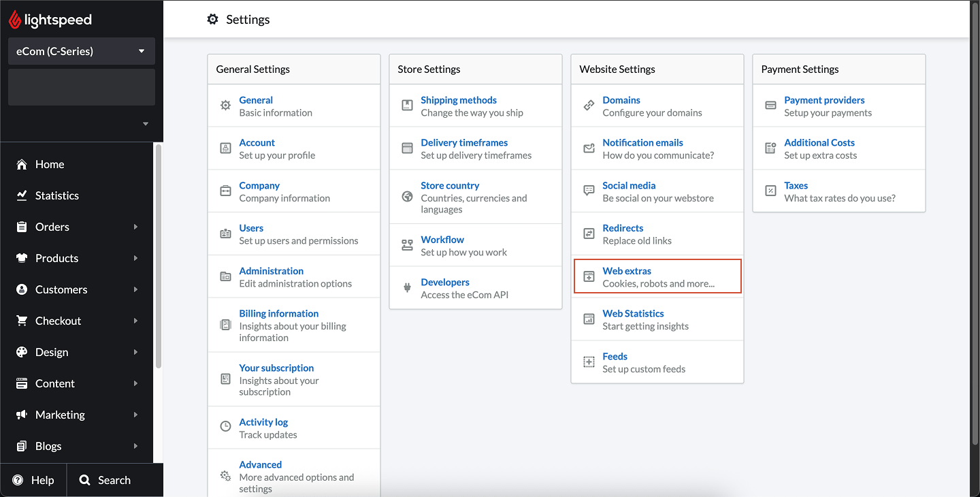Open the Your subscription link

tap(276, 368)
